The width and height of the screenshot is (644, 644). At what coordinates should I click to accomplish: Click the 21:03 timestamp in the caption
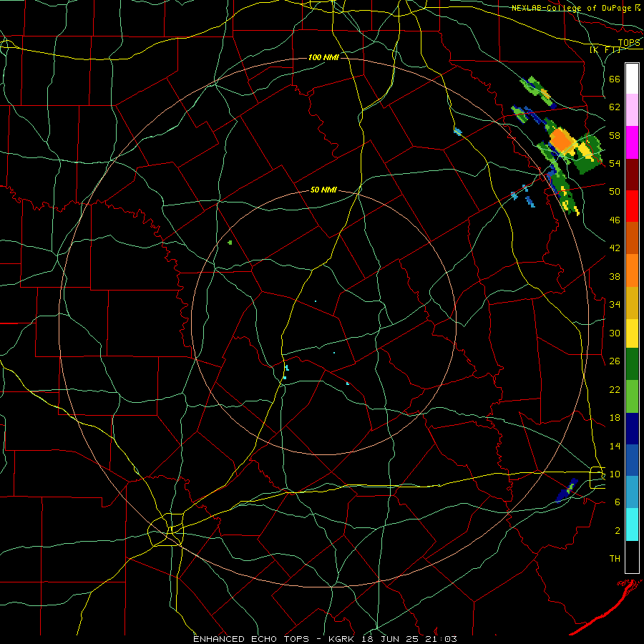pos(442,639)
